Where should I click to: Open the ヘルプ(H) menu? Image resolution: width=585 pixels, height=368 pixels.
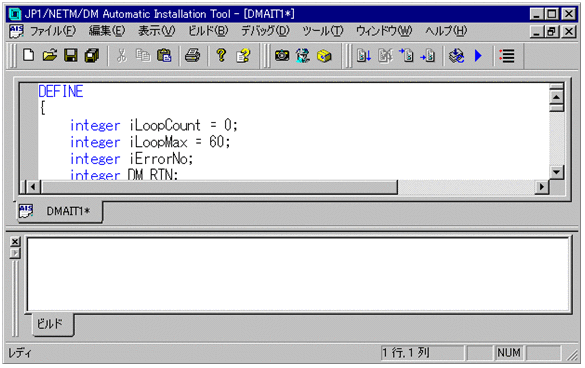point(446,31)
